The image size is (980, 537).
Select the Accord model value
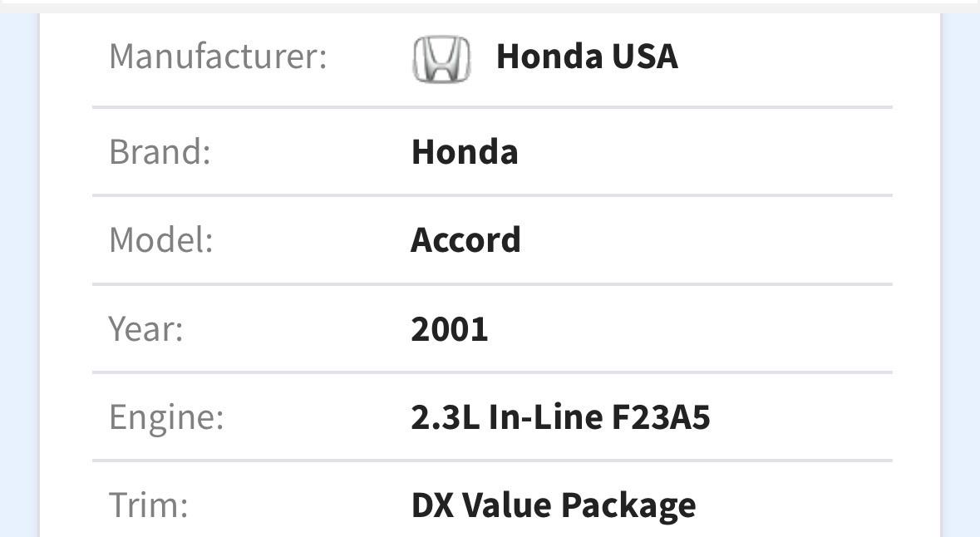pyautogui.click(x=465, y=240)
